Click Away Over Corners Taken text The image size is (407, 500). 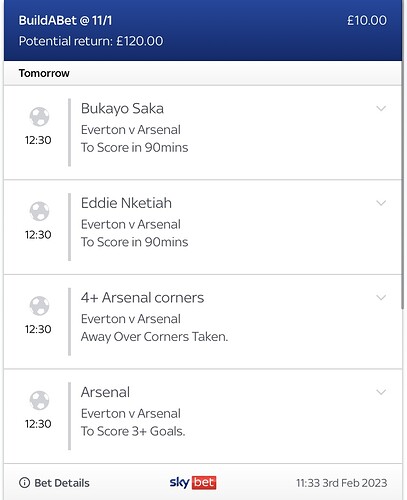154,337
